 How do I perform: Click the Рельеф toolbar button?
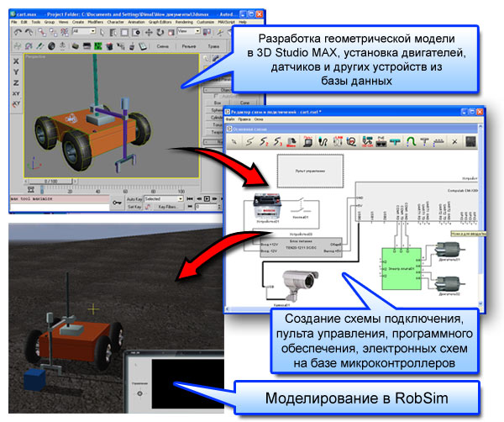pos(189,46)
